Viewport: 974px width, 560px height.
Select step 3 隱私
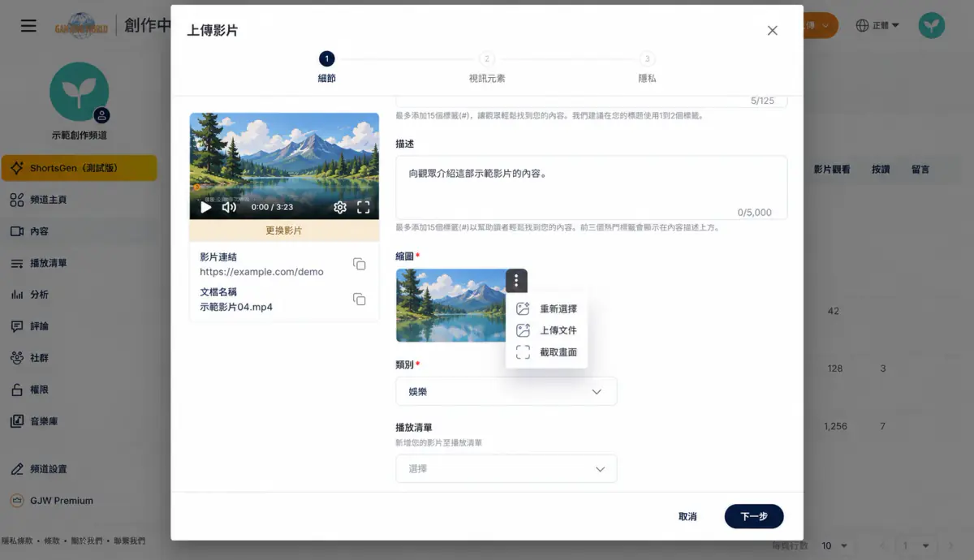[x=647, y=67]
